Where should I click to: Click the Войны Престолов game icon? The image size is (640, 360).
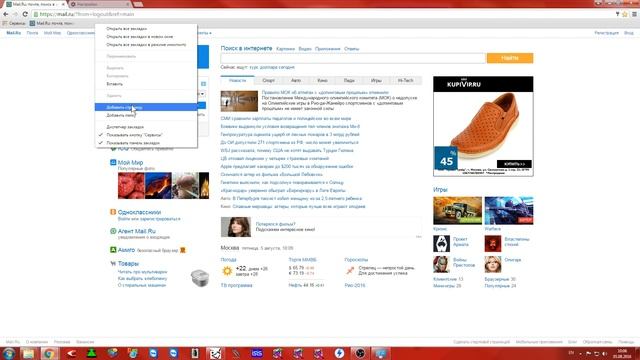pos(441,264)
